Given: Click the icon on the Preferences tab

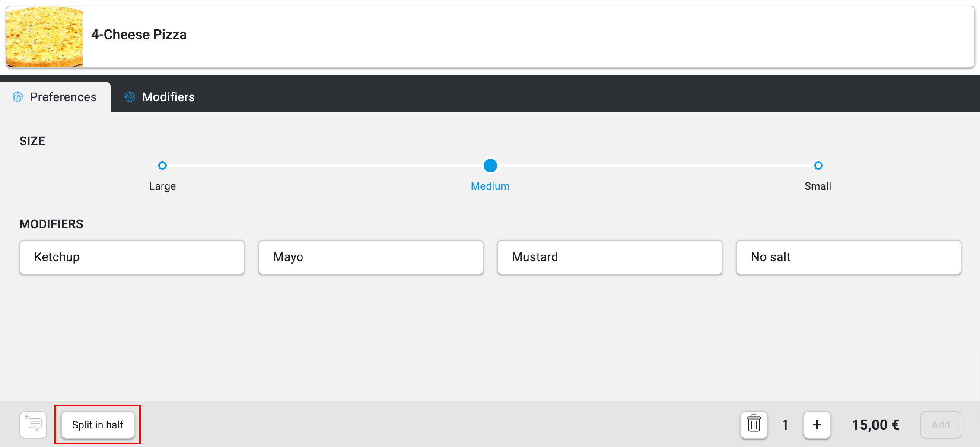Looking at the screenshot, I should [x=18, y=97].
